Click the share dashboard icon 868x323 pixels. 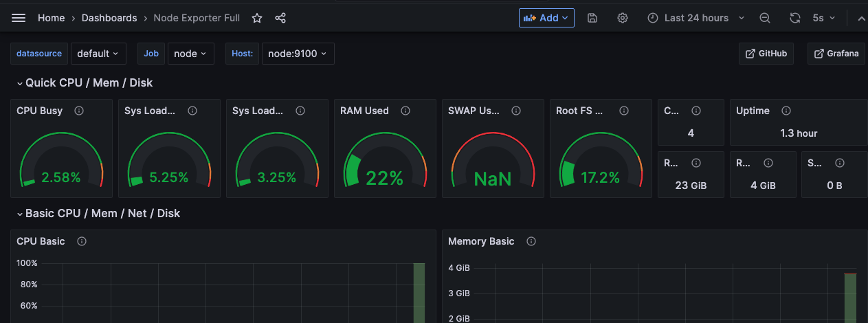280,18
